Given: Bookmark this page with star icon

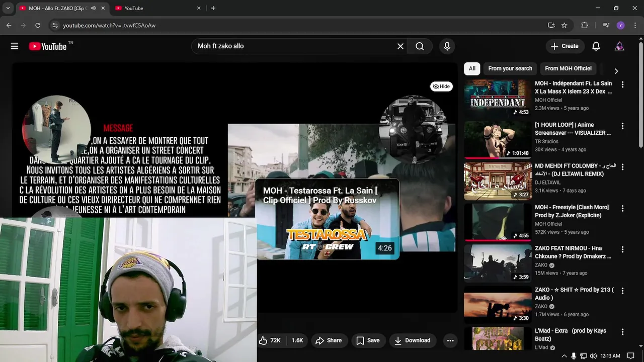Looking at the screenshot, I should 565,25.
